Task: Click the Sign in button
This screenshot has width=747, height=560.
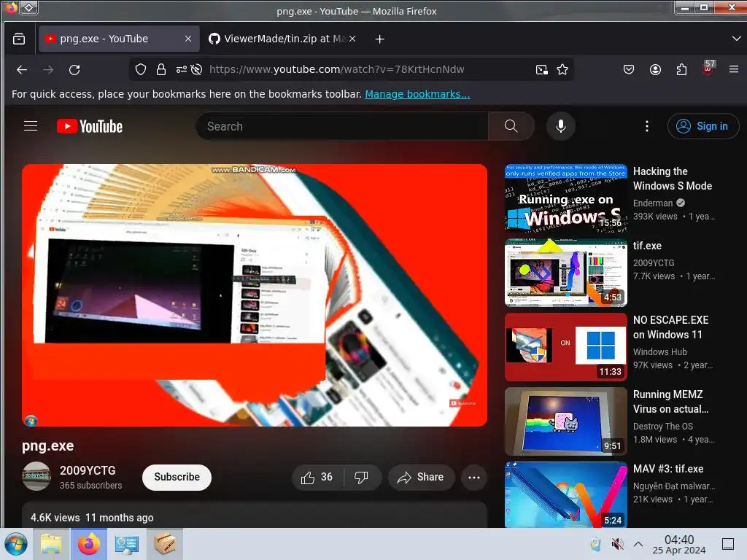Action: coord(703,126)
